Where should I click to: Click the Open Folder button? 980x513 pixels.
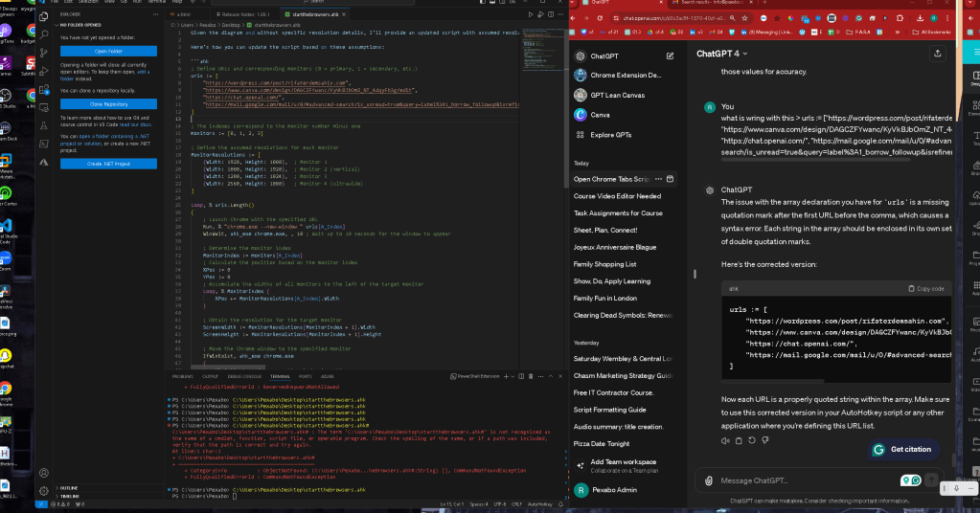pyautogui.click(x=109, y=51)
